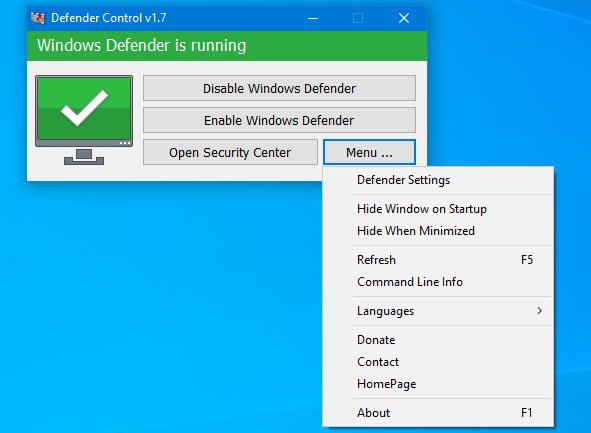591x433 pixels.
Task: Click the Defender Control v1.7 title text
Action: pyautogui.click(x=109, y=18)
